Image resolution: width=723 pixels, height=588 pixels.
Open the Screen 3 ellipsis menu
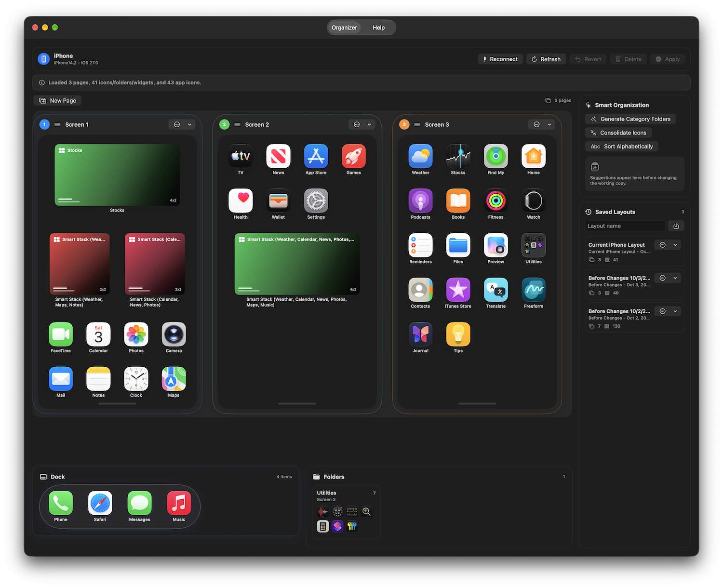[x=536, y=124]
